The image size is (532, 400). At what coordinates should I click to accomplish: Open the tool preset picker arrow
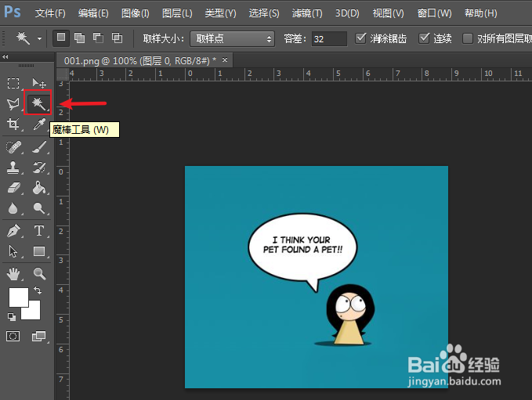40,38
